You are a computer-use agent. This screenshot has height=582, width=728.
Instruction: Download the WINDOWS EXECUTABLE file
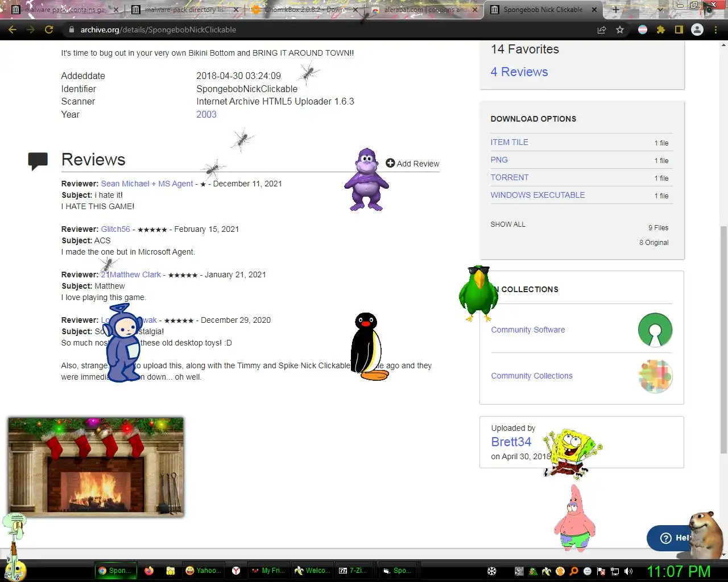pos(537,195)
